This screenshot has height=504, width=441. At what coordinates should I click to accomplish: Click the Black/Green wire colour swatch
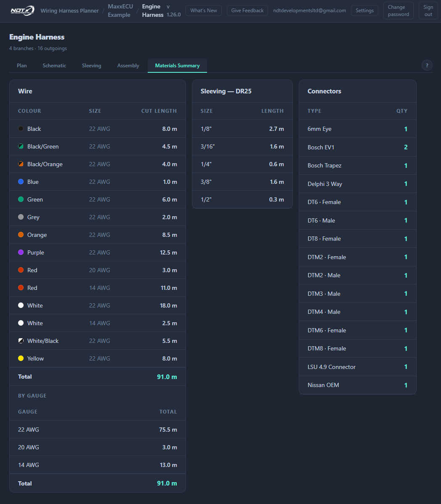(x=21, y=146)
